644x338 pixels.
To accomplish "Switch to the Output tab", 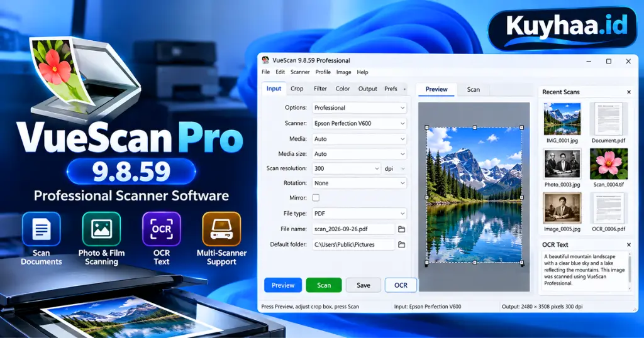I will tap(367, 89).
